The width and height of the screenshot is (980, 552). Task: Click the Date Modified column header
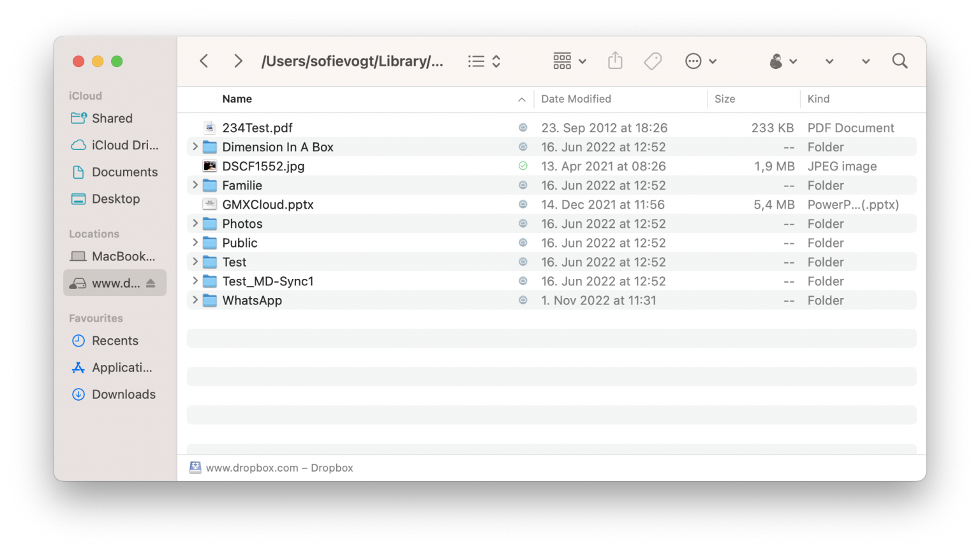575,99
